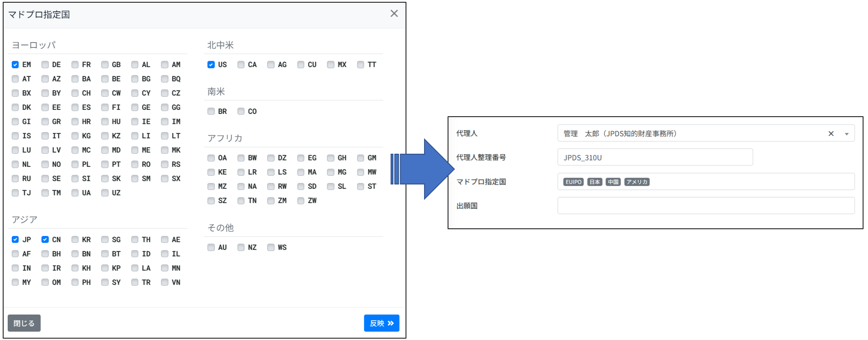Check the MX checkbox
Viewport: 868px width, 340px height.
[x=331, y=65]
